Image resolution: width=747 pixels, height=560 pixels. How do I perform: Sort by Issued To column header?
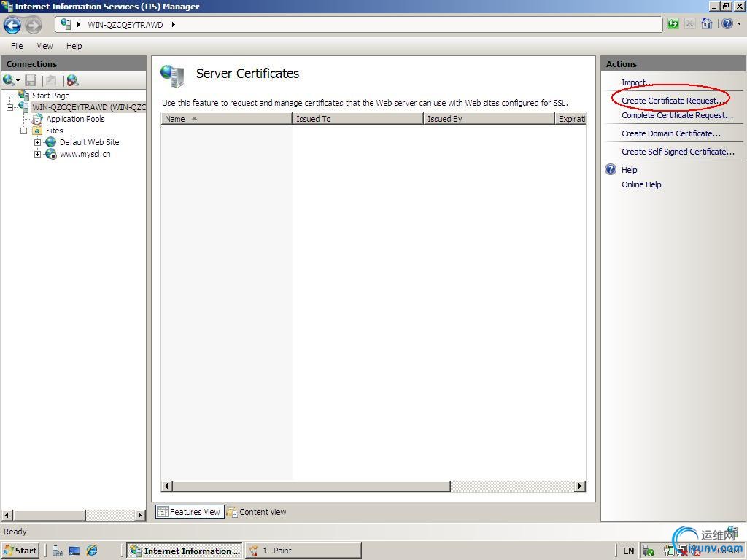pyautogui.click(x=357, y=119)
